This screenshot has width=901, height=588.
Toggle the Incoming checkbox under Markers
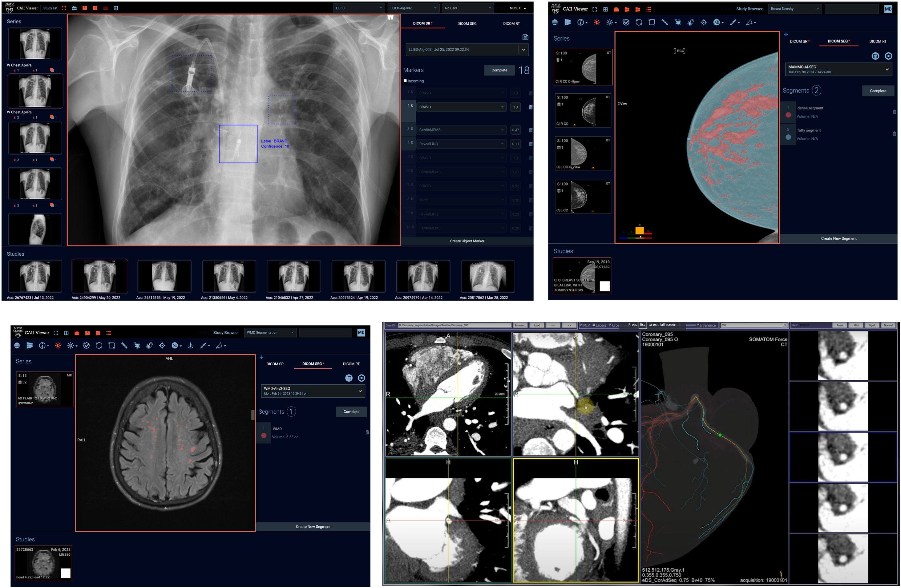pyautogui.click(x=405, y=81)
